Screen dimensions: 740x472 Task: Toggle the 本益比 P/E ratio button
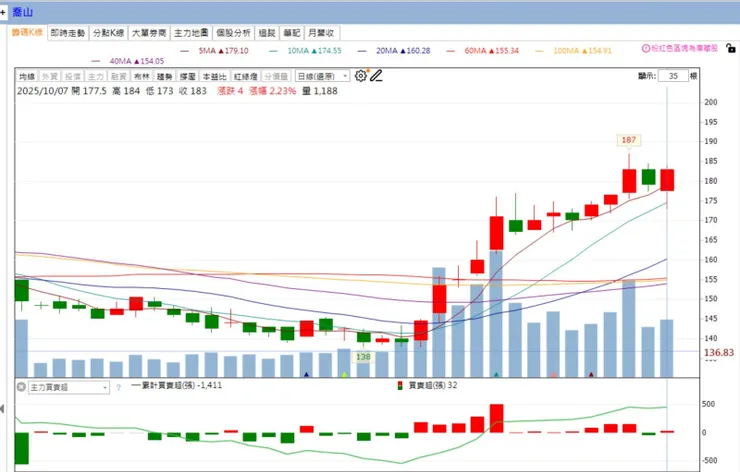tap(214, 76)
